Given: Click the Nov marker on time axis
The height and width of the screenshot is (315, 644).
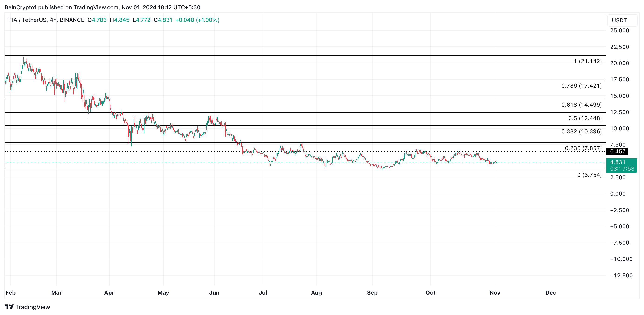Looking at the screenshot, I should 495,292.
